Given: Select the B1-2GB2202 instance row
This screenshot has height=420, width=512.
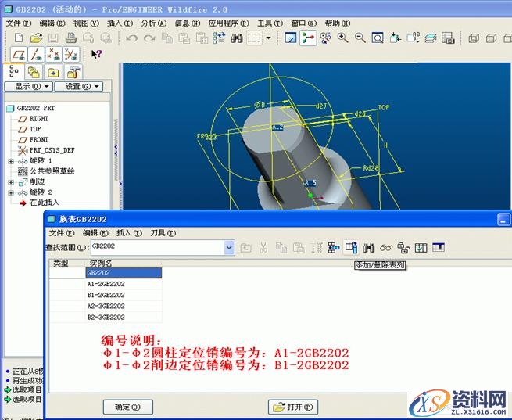Looking at the screenshot, I should pos(124,295).
